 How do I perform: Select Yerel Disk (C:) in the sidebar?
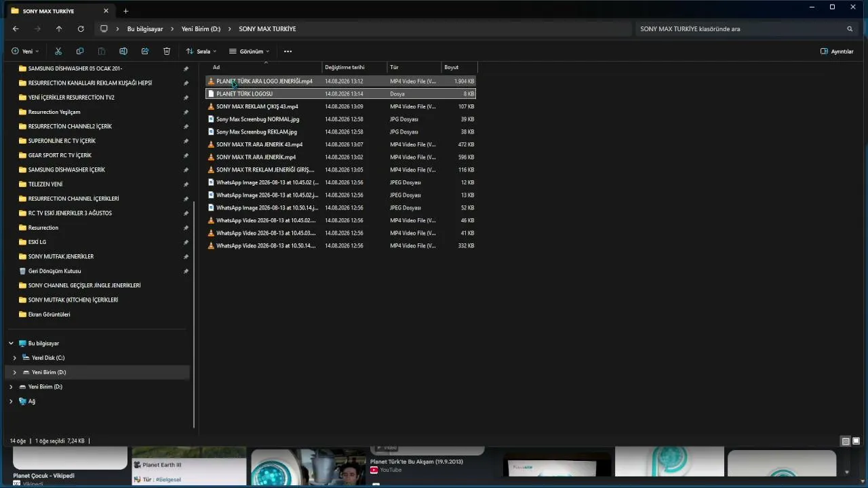click(48, 358)
